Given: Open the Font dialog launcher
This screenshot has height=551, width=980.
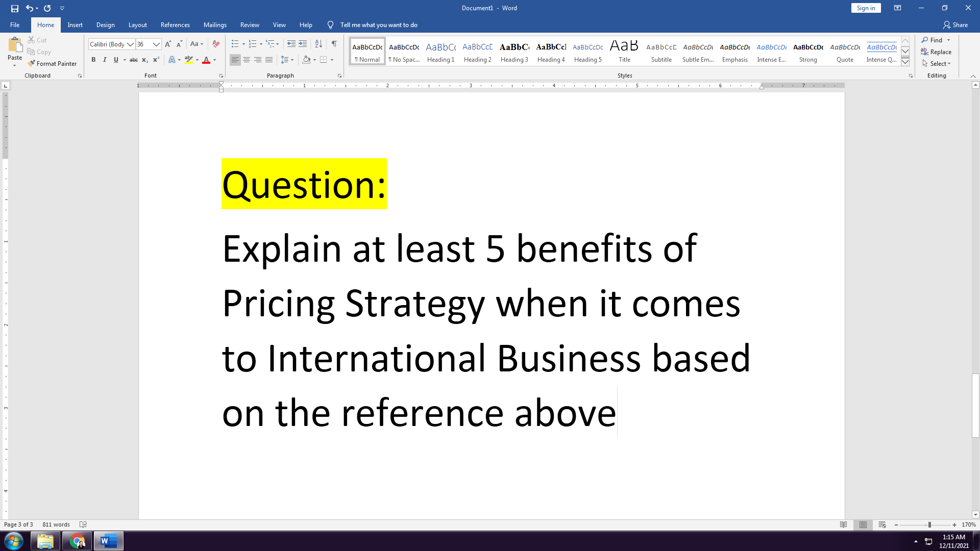Looking at the screenshot, I should (221, 76).
